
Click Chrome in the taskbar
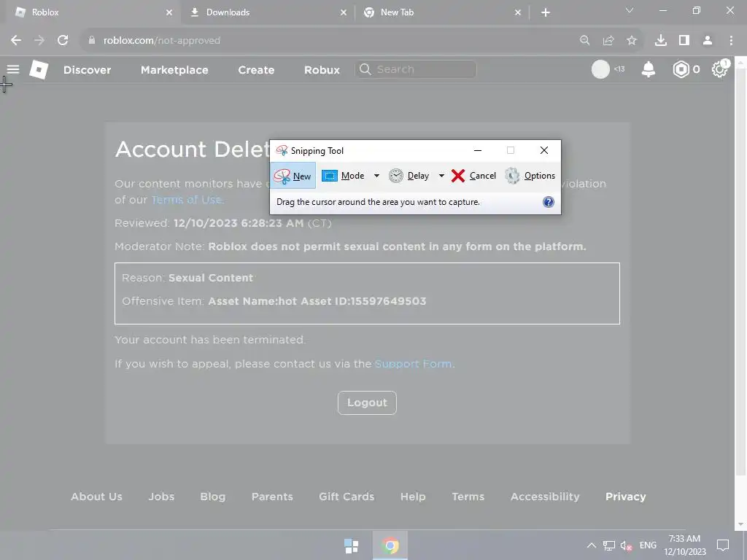point(390,545)
